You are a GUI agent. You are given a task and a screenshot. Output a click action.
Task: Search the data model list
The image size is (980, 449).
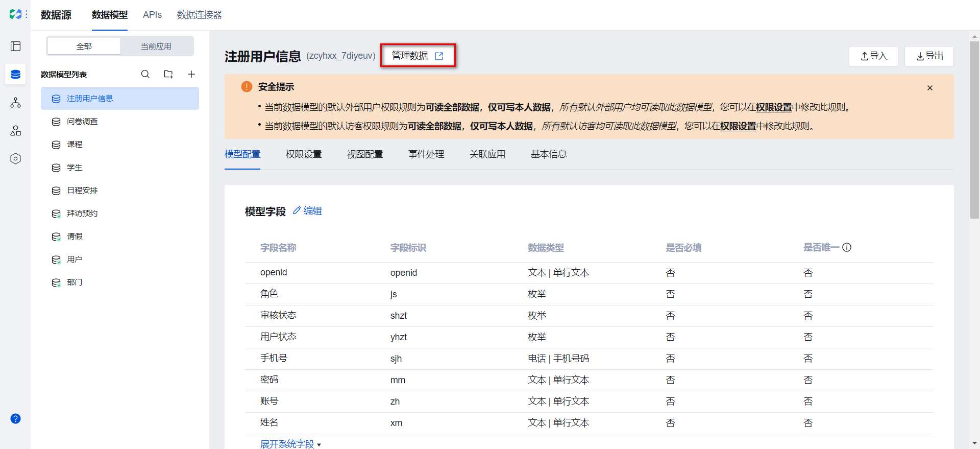pos(145,74)
